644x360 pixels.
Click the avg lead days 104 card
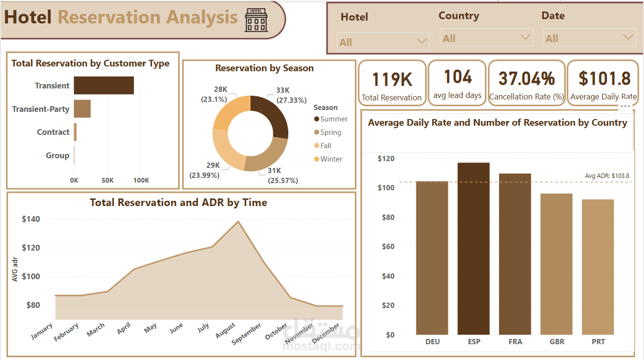coord(457,83)
